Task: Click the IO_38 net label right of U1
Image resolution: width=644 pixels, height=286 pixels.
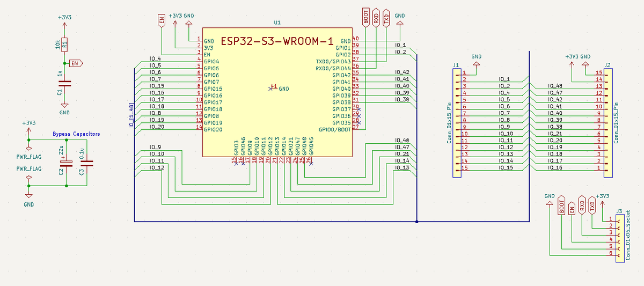Action: [x=402, y=99]
